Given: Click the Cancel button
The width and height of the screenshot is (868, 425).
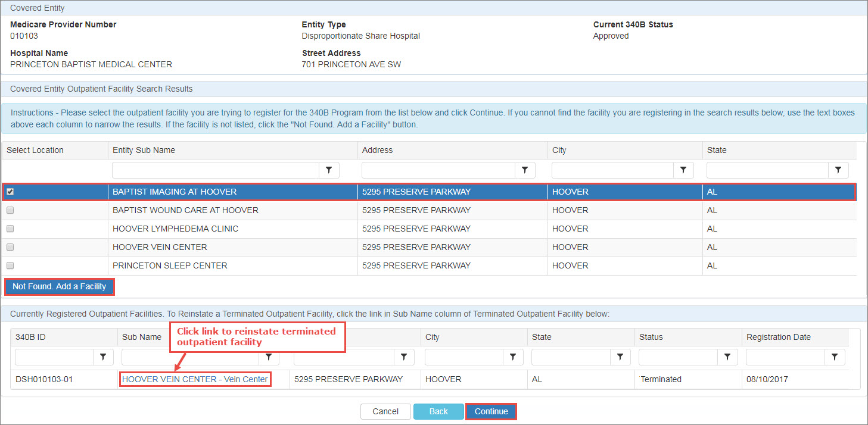Looking at the screenshot, I should (x=385, y=411).
